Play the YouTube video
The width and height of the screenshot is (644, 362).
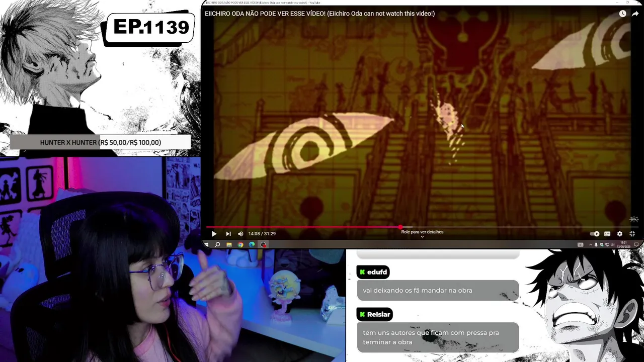tap(214, 234)
